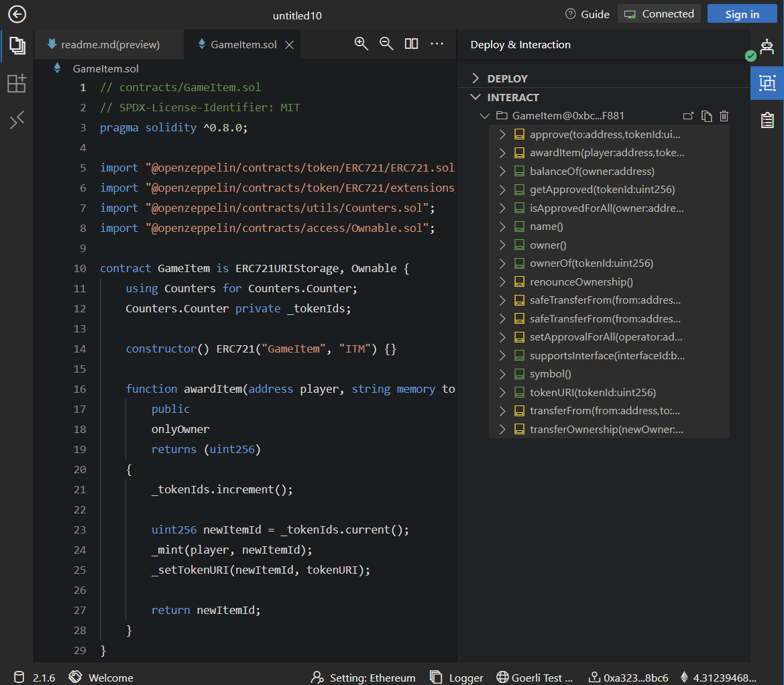
Task: Expand the balanceOf function entry
Action: (x=502, y=172)
